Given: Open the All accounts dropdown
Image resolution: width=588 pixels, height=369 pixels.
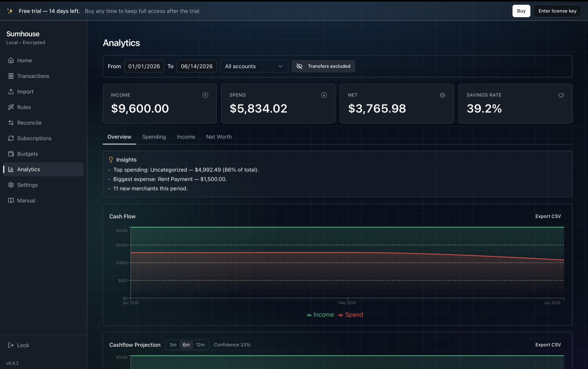Looking at the screenshot, I should 254,66.
